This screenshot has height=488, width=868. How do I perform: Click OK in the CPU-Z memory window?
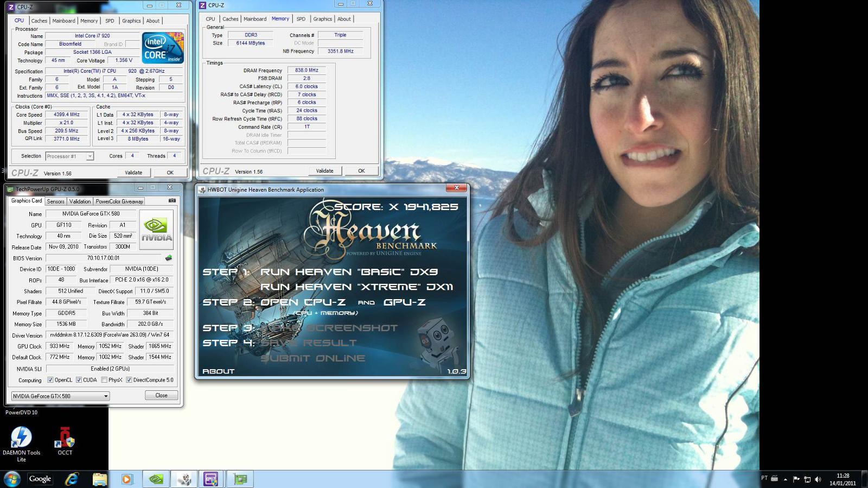click(x=361, y=170)
